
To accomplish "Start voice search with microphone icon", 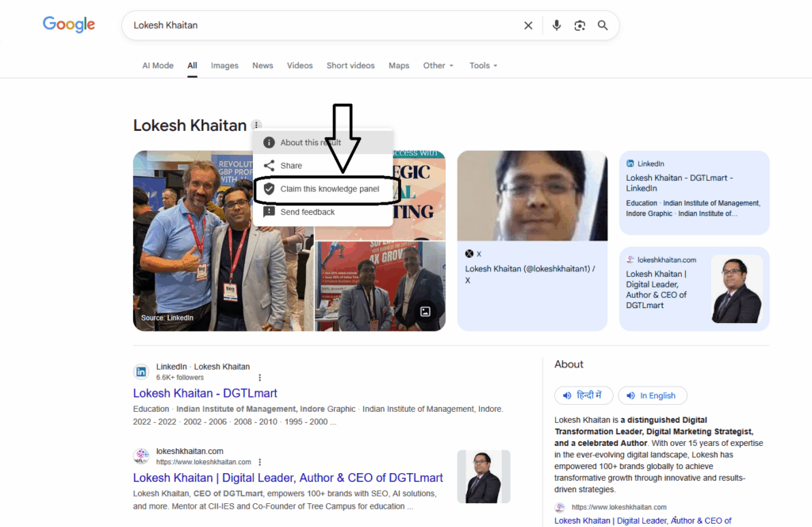I will 557,25.
